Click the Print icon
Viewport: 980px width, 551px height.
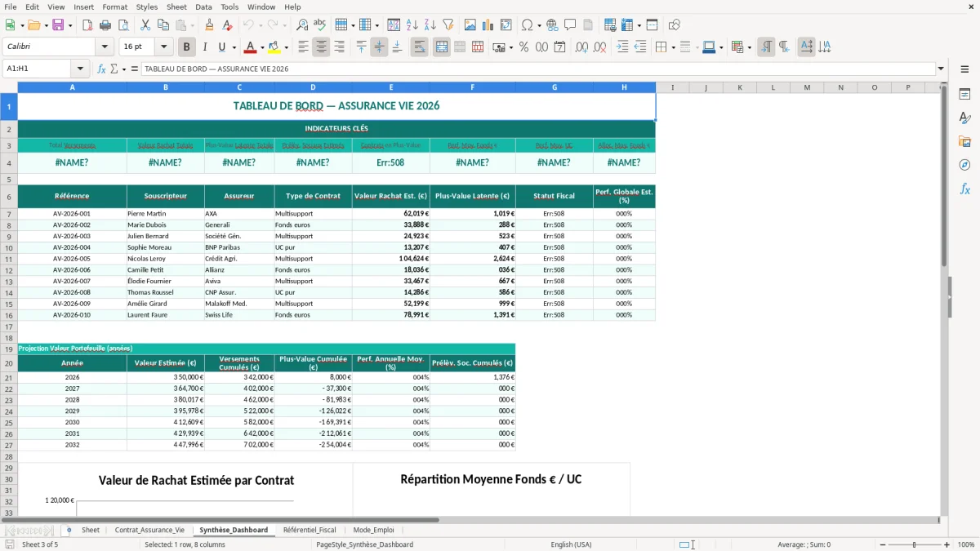(105, 25)
